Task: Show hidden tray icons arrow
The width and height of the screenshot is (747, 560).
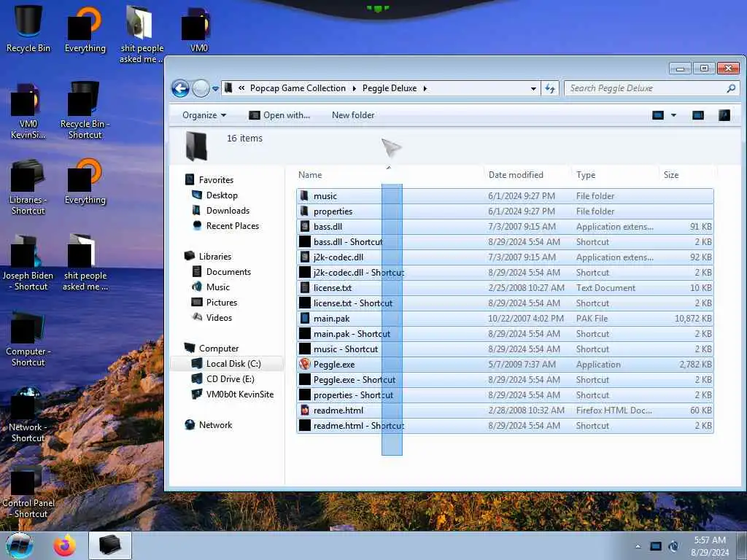Action: click(638, 546)
